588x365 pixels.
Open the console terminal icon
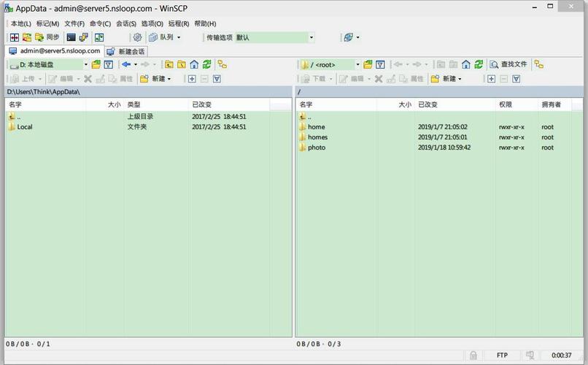click(71, 37)
